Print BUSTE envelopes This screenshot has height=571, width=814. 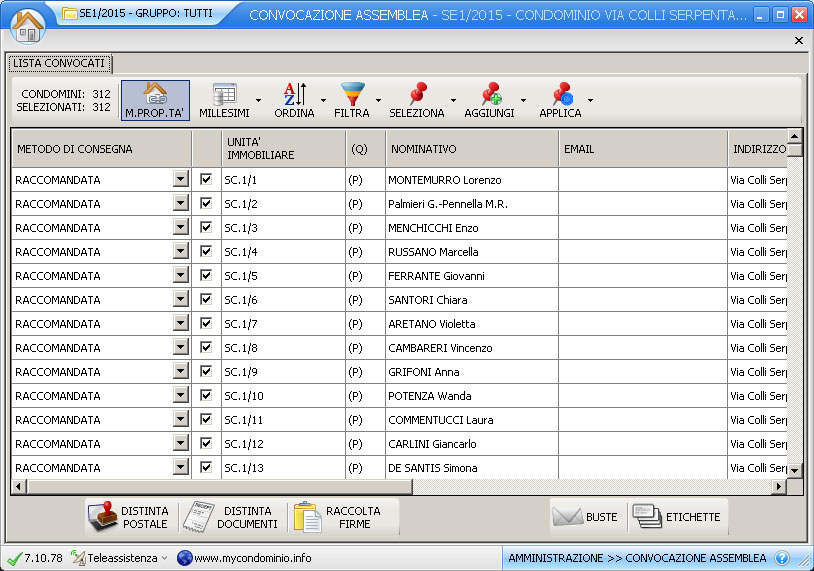(x=587, y=517)
